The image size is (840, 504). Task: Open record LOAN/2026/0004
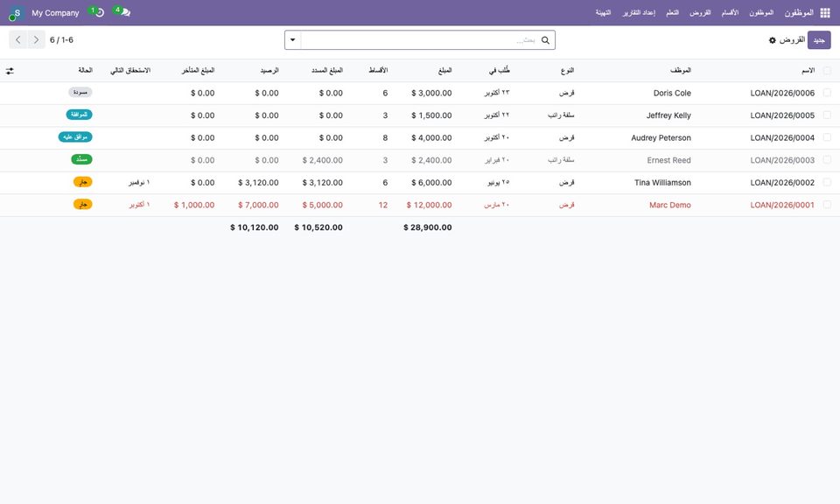(x=782, y=138)
